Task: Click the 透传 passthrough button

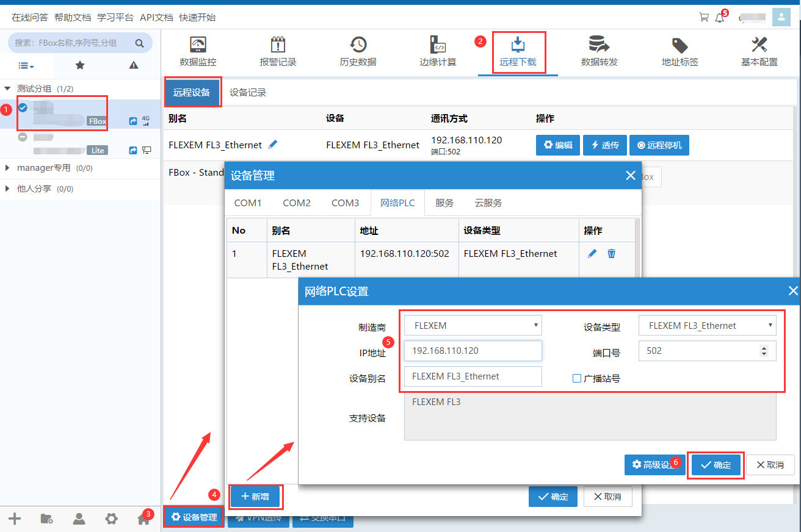Action: coord(605,145)
